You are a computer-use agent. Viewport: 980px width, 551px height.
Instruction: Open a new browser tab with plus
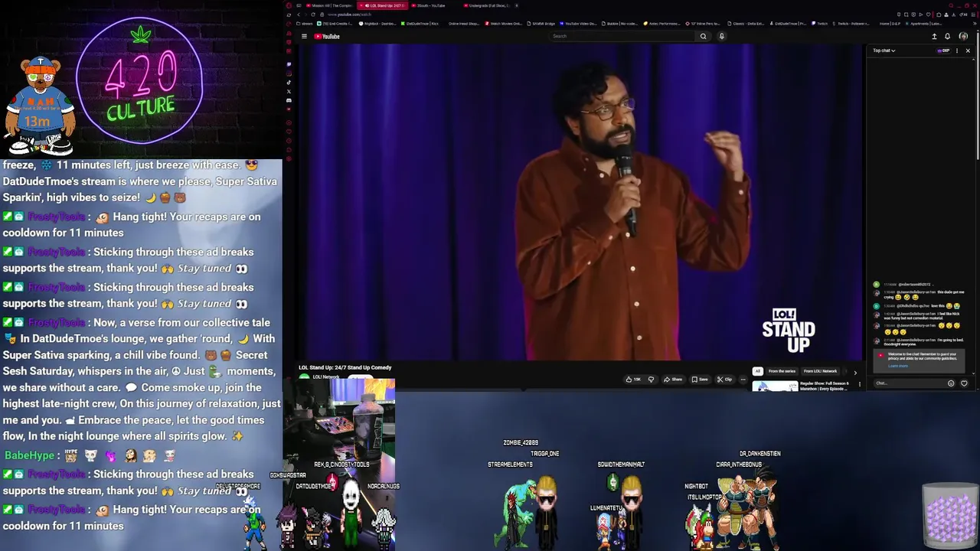point(516,5)
